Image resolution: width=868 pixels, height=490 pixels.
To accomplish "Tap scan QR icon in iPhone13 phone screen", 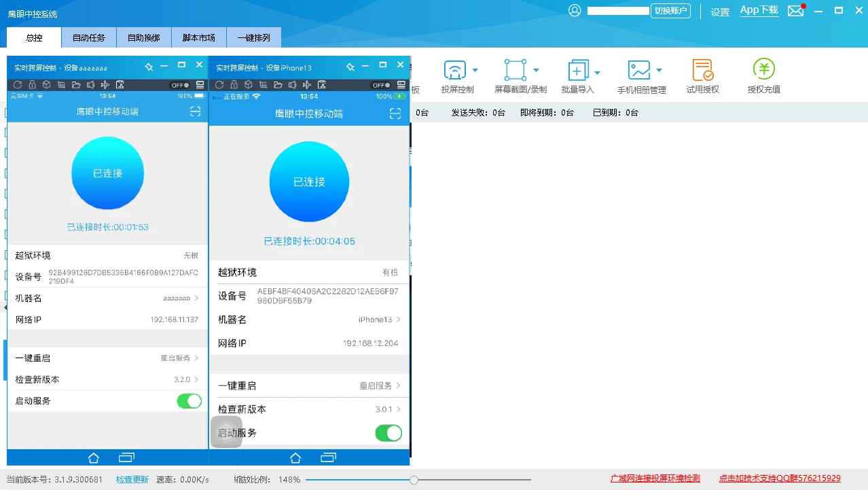I will 395,113.
